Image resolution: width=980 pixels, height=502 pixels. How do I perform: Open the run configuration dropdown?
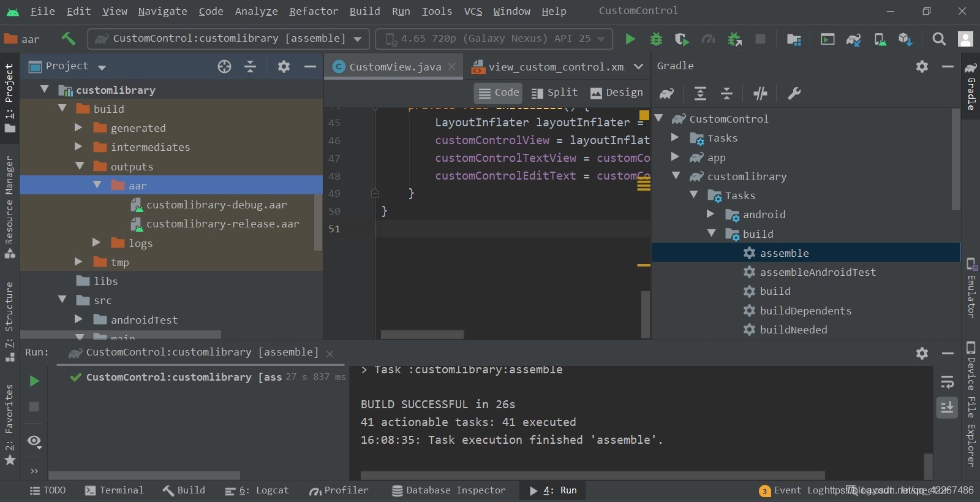point(228,39)
